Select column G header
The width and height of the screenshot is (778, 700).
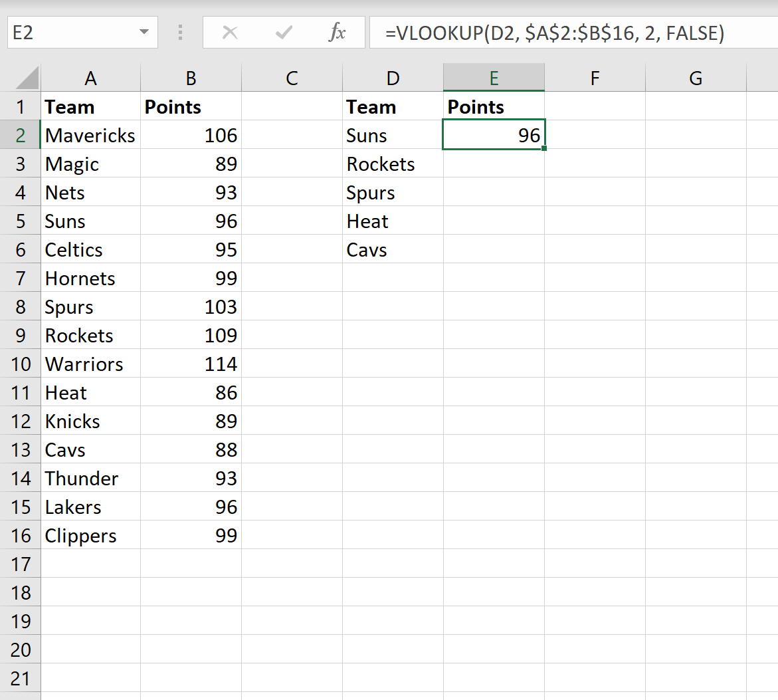696,78
